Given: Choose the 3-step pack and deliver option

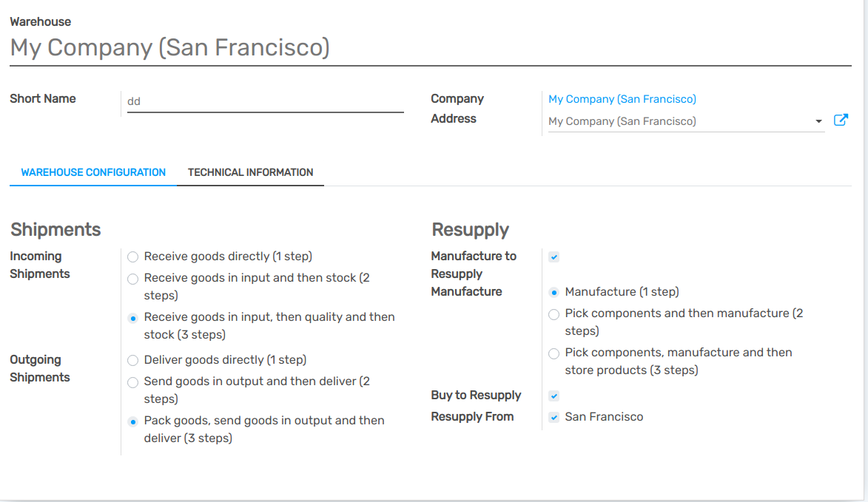Looking at the screenshot, I should pyautogui.click(x=132, y=421).
